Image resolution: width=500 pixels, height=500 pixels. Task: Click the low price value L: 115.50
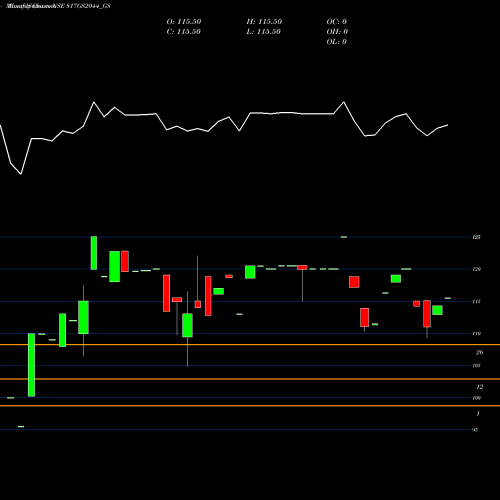(x=264, y=32)
